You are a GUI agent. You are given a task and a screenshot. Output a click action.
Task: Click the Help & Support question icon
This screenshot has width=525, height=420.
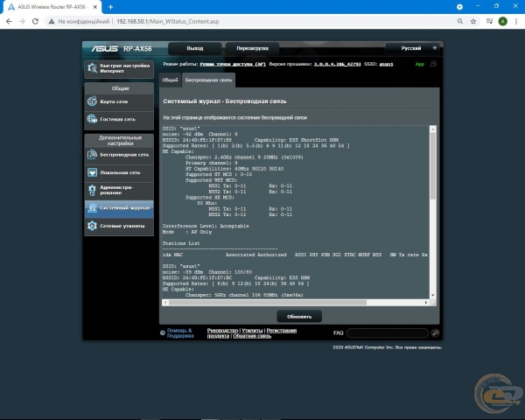tap(163, 332)
